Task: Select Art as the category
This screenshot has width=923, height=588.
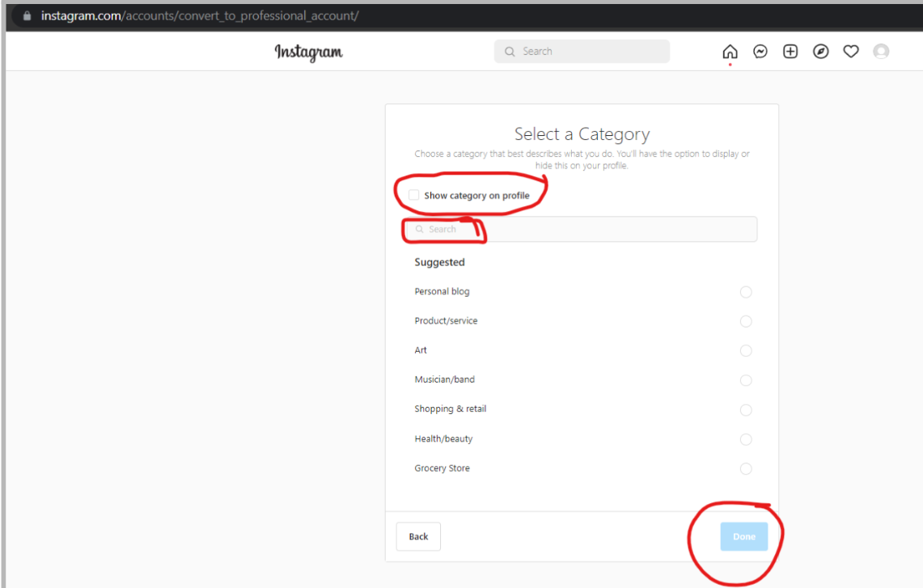Action: (x=746, y=351)
